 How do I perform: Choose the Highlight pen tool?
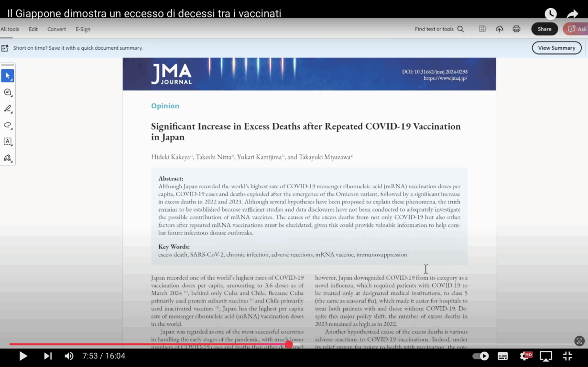(8, 108)
